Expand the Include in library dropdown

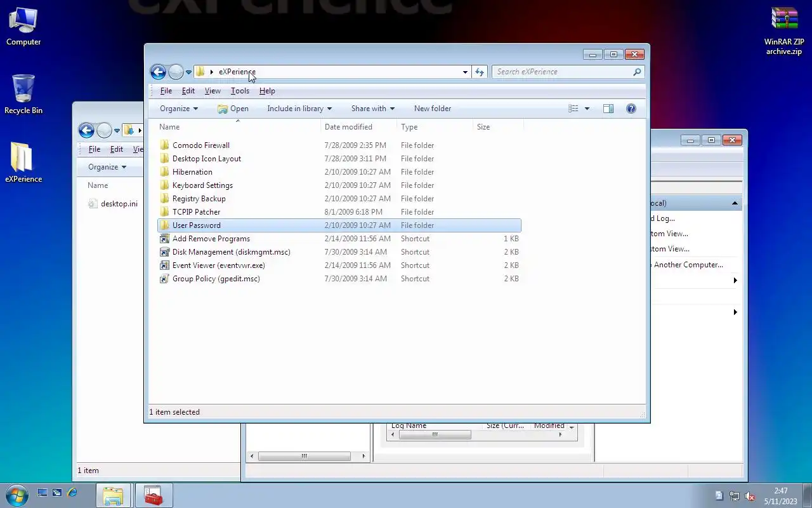(299, 109)
